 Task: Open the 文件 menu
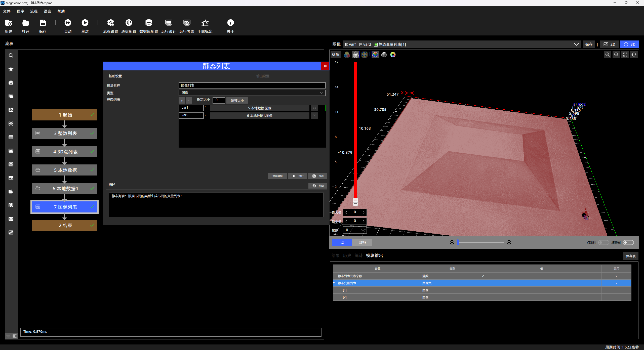[7, 11]
